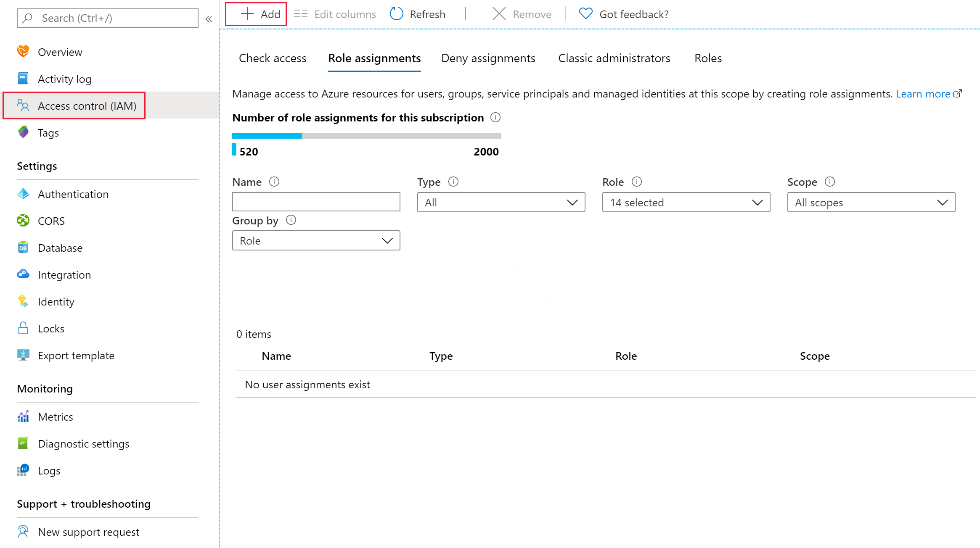Click the Access control (IAM) icon
980x548 pixels.
pyautogui.click(x=24, y=105)
